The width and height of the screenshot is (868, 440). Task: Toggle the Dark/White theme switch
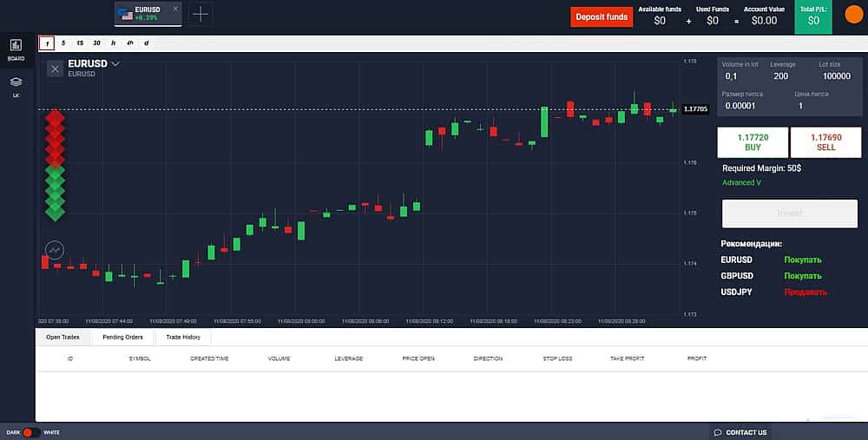coord(30,432)
